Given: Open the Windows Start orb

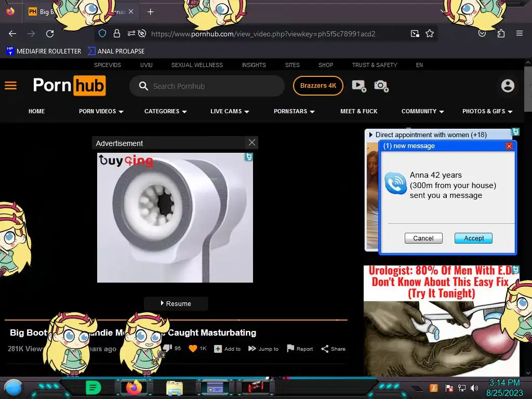Looking at the screenshot, I should [13, 388].
